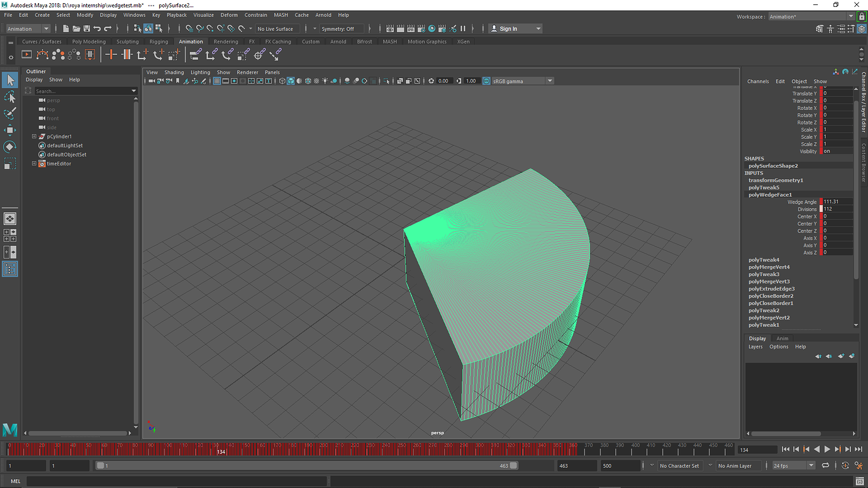The image size is (868, 488).
Task: Click the Save Scene icon
Action: tap(86, 29)
